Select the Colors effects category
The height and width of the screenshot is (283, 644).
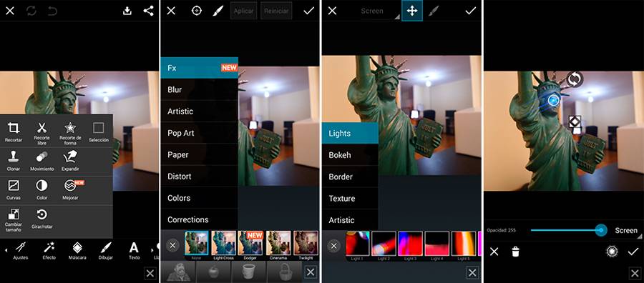pos(199,198)
